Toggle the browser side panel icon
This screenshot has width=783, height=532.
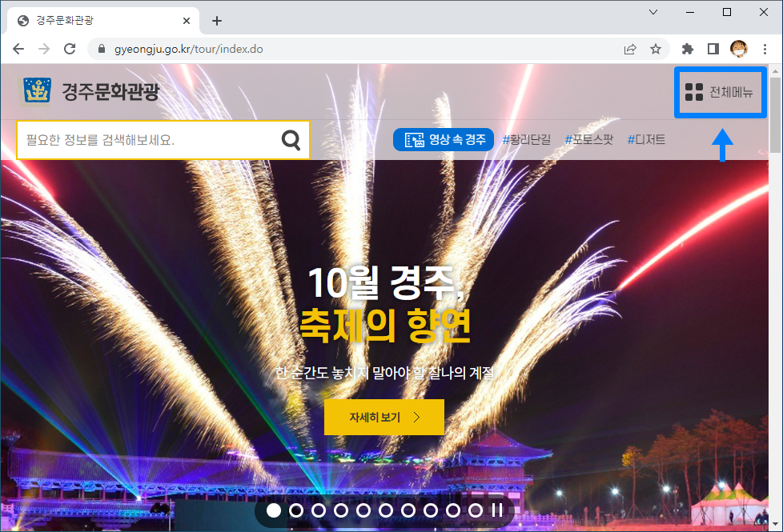713,49
